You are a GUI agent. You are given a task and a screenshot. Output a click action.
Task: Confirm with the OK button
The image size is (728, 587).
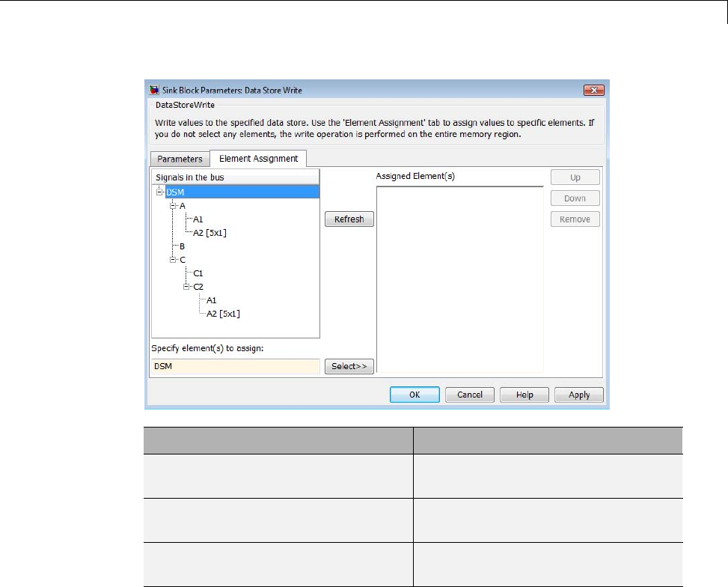pyautogui.click(x=415, y=395)
